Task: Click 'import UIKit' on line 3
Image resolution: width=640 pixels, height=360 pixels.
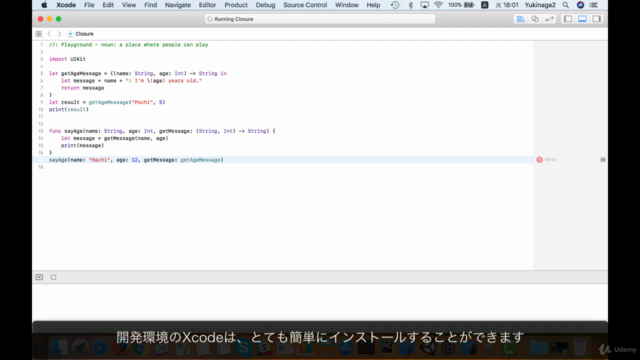Action: point(67,59)
